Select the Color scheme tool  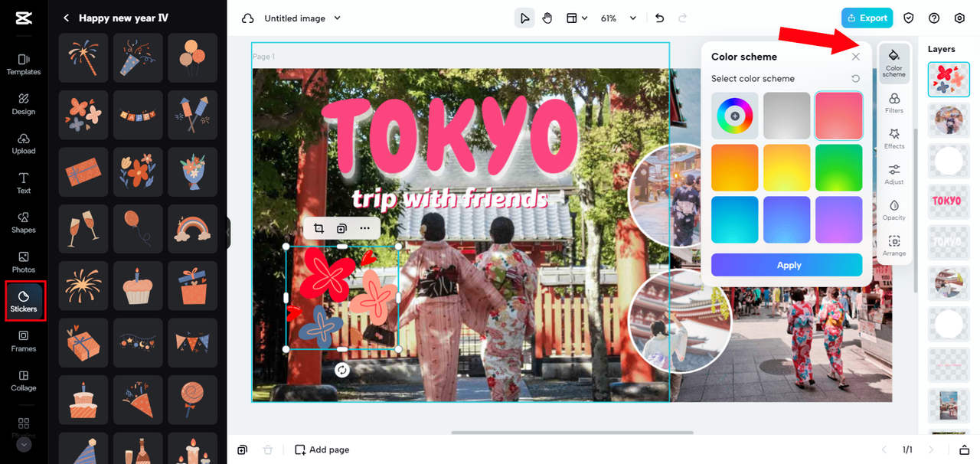tap(894, 63)
